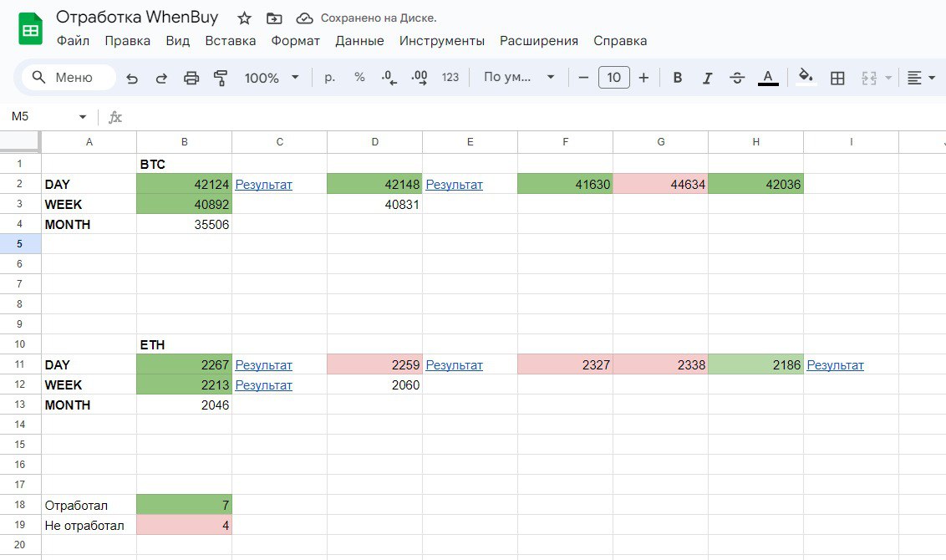Toggle strikethrough formatting
Image resolution: width=946 pixels, height=560 pixels.
[x=737, y=78]
